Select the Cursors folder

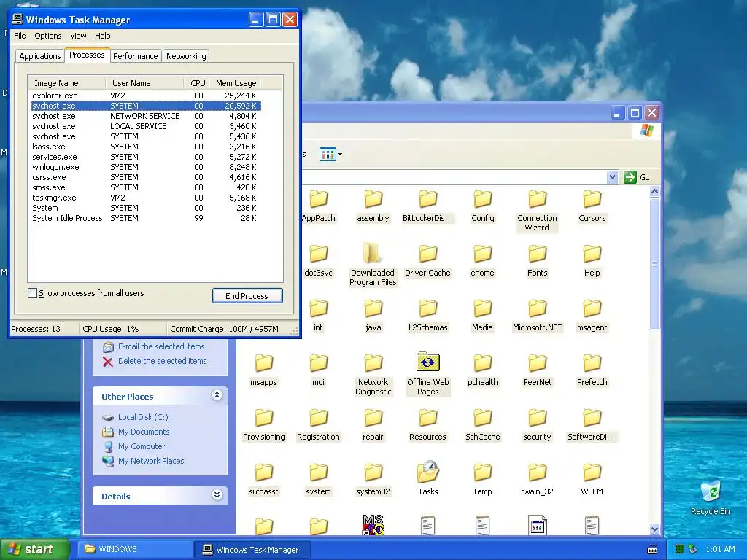coord(592,207)
